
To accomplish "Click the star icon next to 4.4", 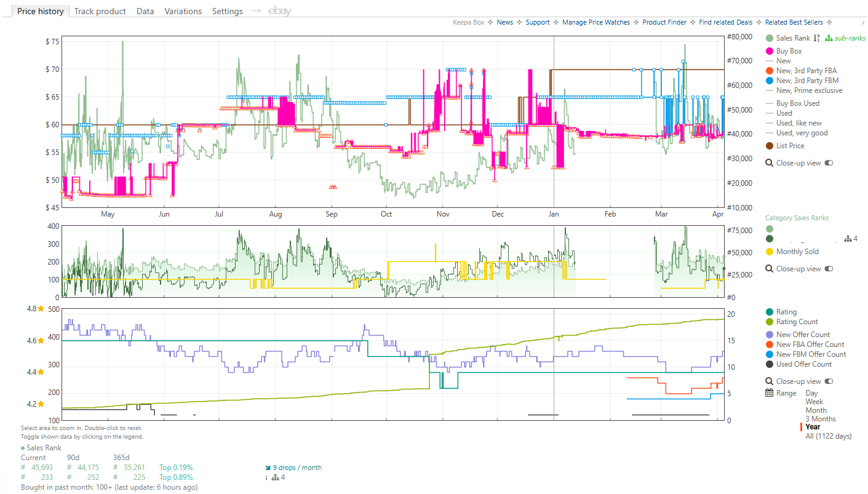I will click(x=41, y=372).
